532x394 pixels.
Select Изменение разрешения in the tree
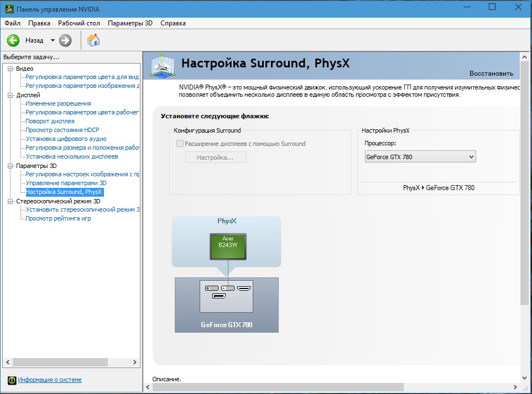click(x=58, y=103)
